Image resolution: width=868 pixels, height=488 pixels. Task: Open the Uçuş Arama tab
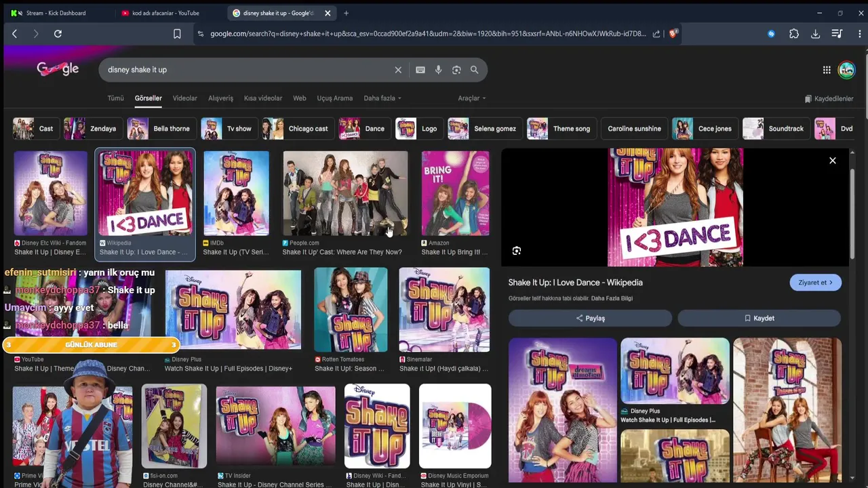pyautogui.click(x=334, y=98)
